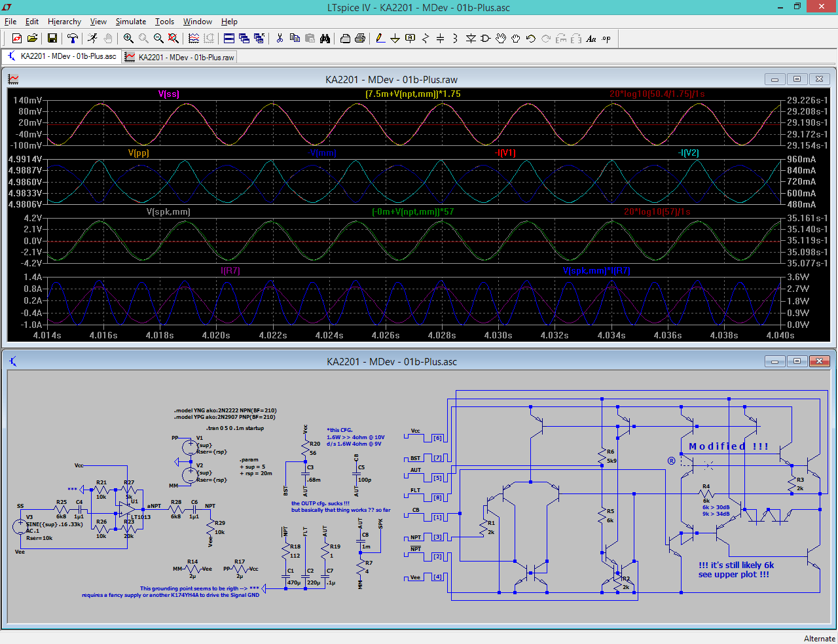Screen dimensions: 838x644
Task: Minimize the 01b-Plus.raw waveform window
Action: tap(774, 79)
